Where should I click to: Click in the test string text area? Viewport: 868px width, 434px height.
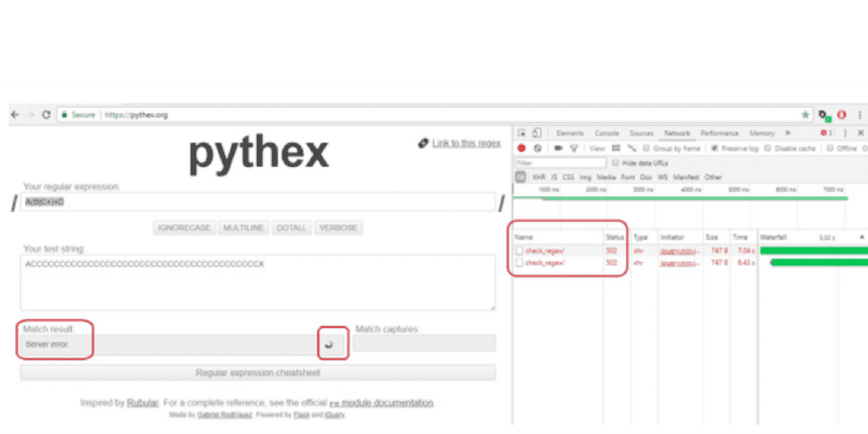click(x=258, y=282)
